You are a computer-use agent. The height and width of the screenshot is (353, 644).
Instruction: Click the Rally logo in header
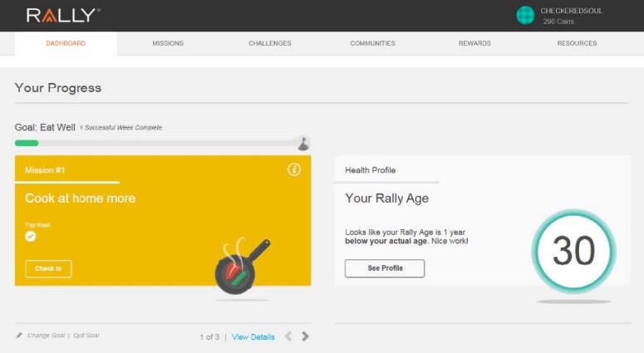click(x=63, y=15)
